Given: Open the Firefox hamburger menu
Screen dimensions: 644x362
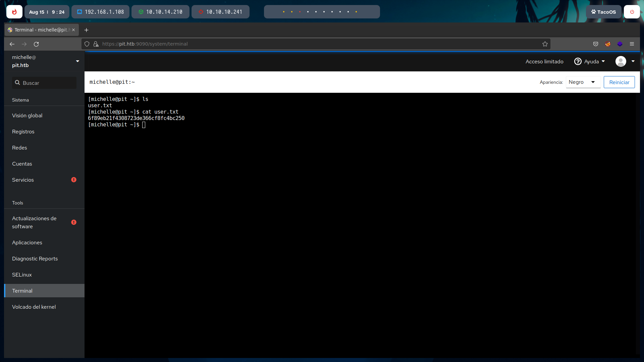Looking at the screenshot, I should (x=632, y=44).
